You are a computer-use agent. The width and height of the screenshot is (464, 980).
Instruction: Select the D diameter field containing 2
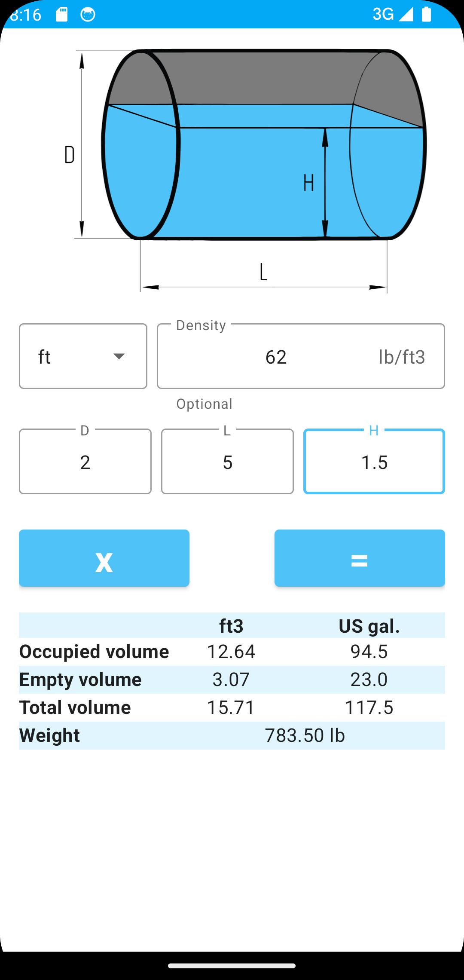pos(85,461)
